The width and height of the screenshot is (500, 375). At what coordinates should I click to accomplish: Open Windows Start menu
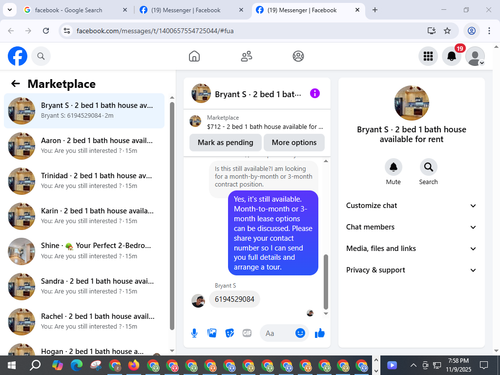tap(11, 366)
